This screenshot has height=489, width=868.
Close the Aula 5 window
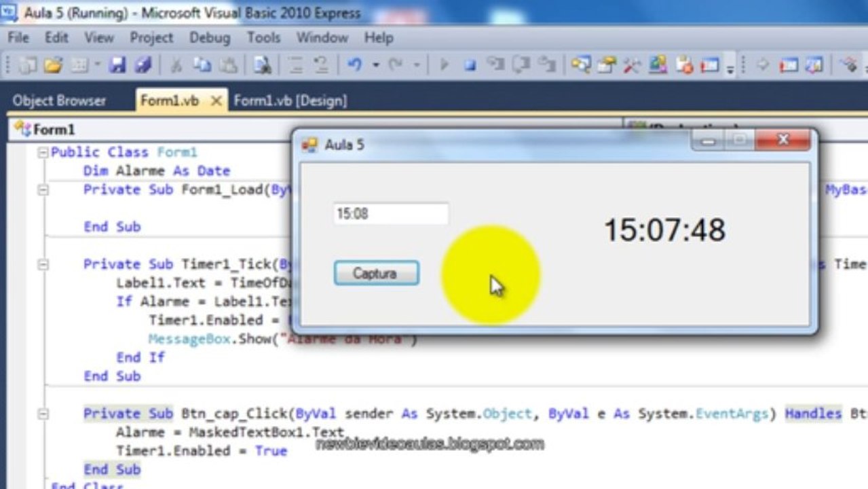tap(783, 140)
